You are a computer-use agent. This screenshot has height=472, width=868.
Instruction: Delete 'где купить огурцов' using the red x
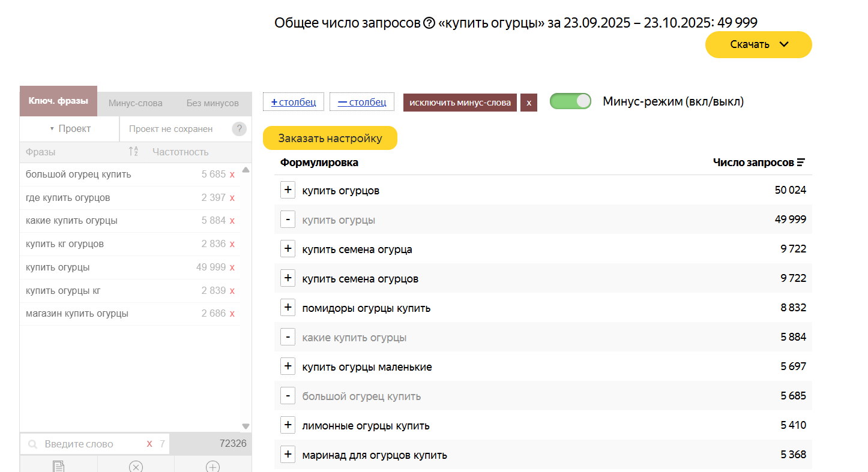[232, 198]
